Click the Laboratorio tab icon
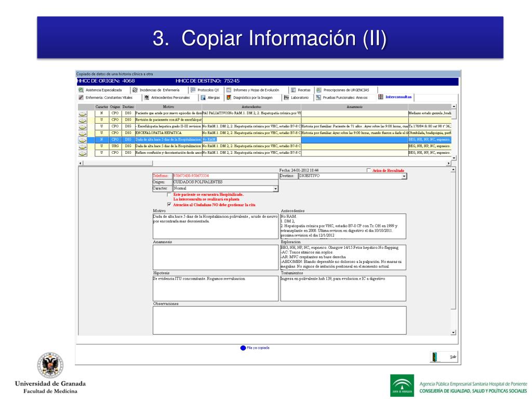This screenshot has width=532, height=399. (x=286, y=97)
